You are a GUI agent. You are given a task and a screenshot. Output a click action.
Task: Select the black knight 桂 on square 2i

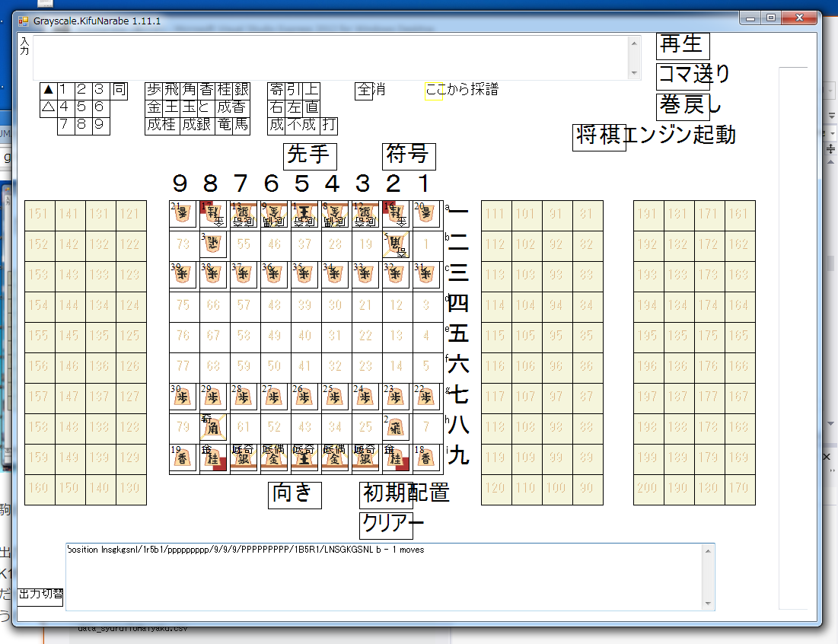pyautogui.click(x=396, y=457)
